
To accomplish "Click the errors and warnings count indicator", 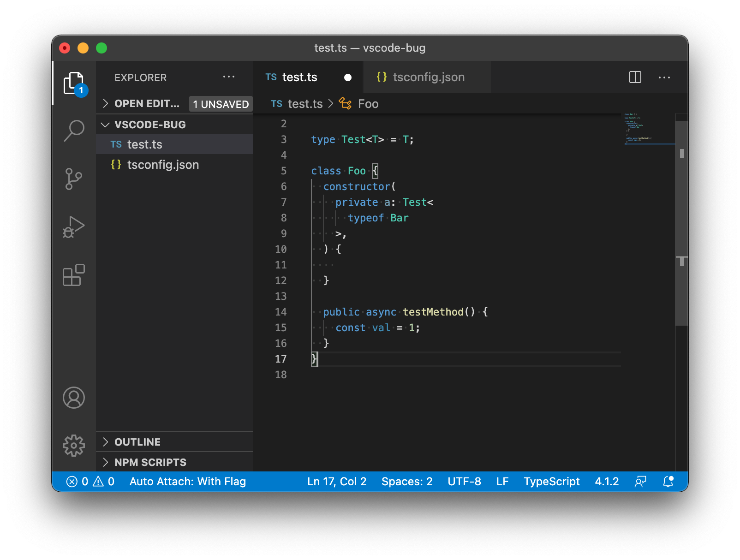I will (90, 482).
